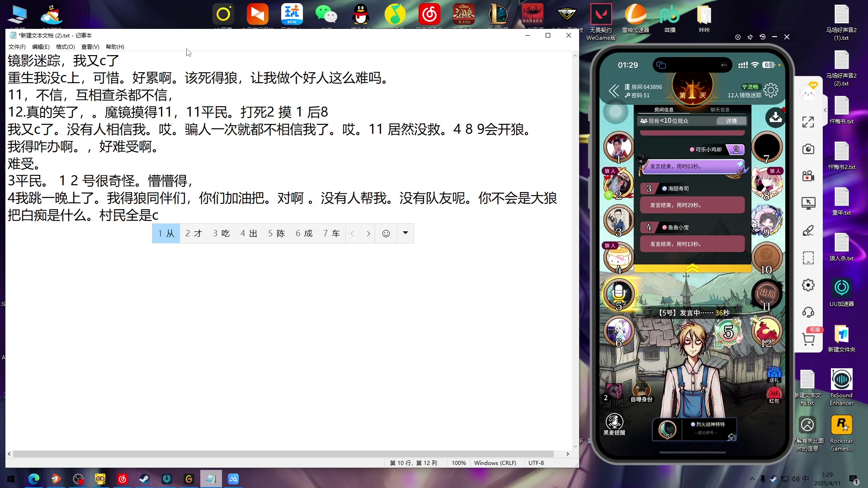Click Notepad horizontal scrollbar track
This screenshot has height=488, width=868.
tap(288, 454)
